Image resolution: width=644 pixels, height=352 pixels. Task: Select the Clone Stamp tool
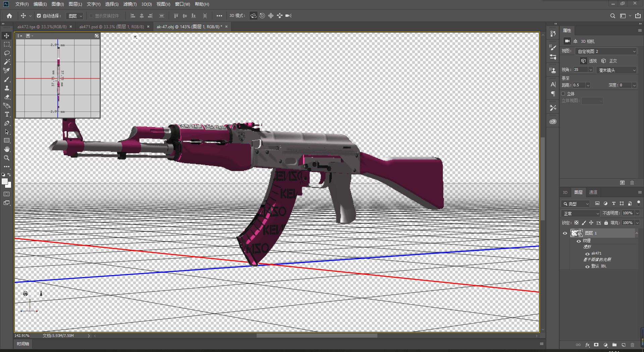(x=7, y=88)
